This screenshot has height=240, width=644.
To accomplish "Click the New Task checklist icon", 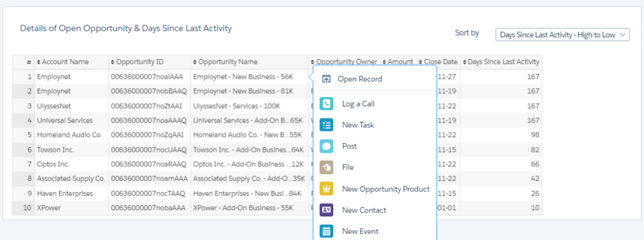I will click(326, 125).
